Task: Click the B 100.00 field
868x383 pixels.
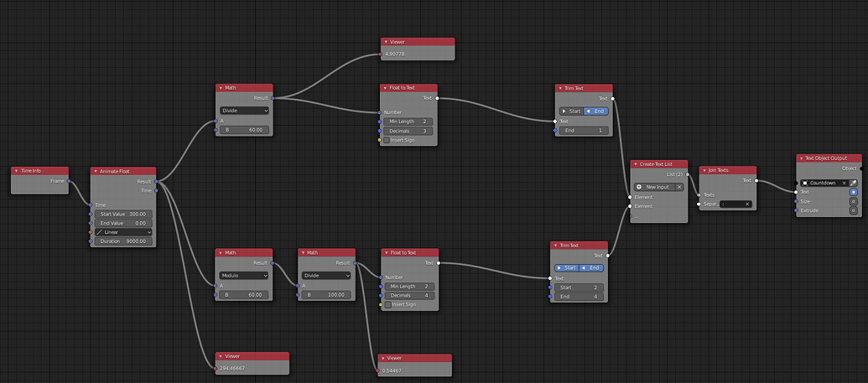Action: [326, 295]
